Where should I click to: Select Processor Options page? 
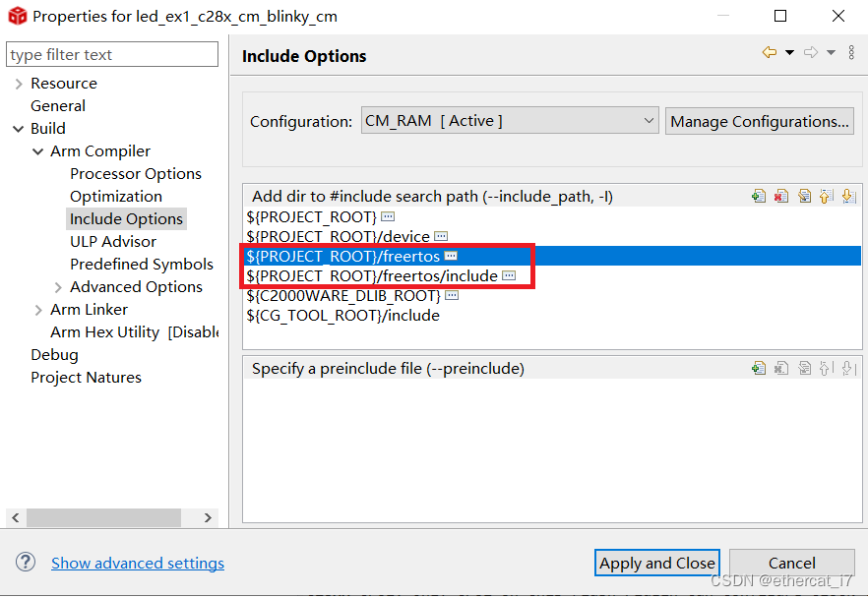click(x=136, y=174)
